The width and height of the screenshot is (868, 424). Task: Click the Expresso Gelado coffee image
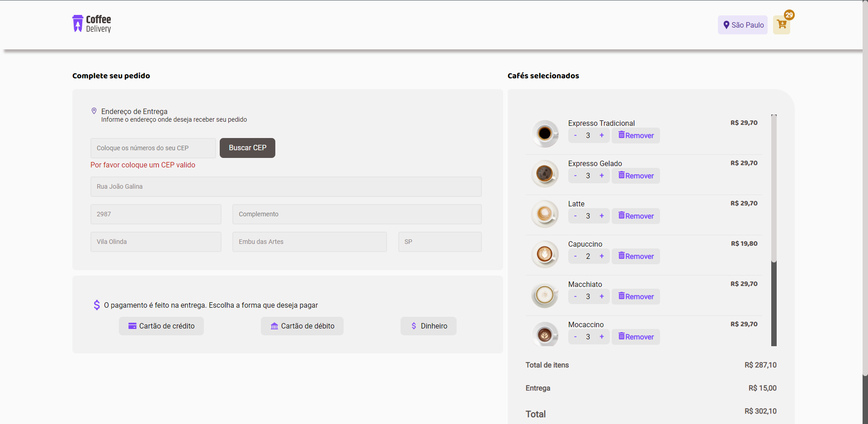tap(545, 174)
